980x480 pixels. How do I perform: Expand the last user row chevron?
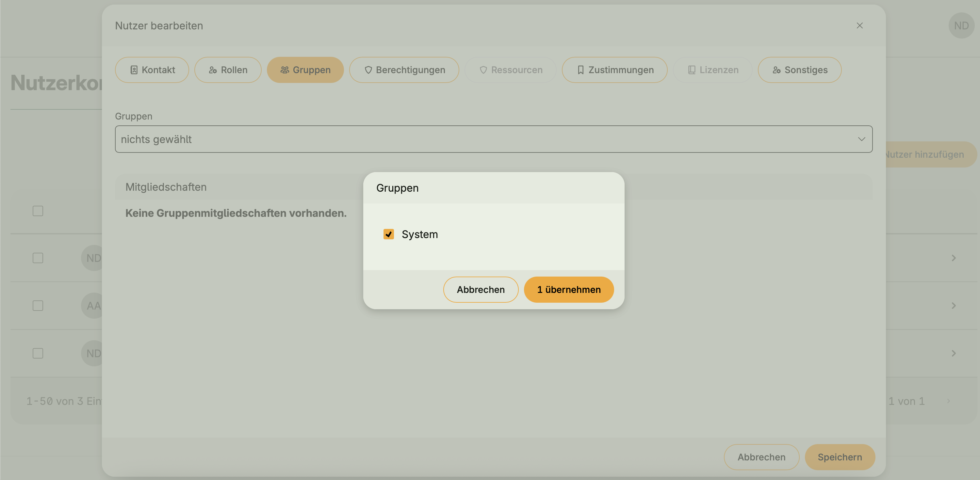point(953,353)
